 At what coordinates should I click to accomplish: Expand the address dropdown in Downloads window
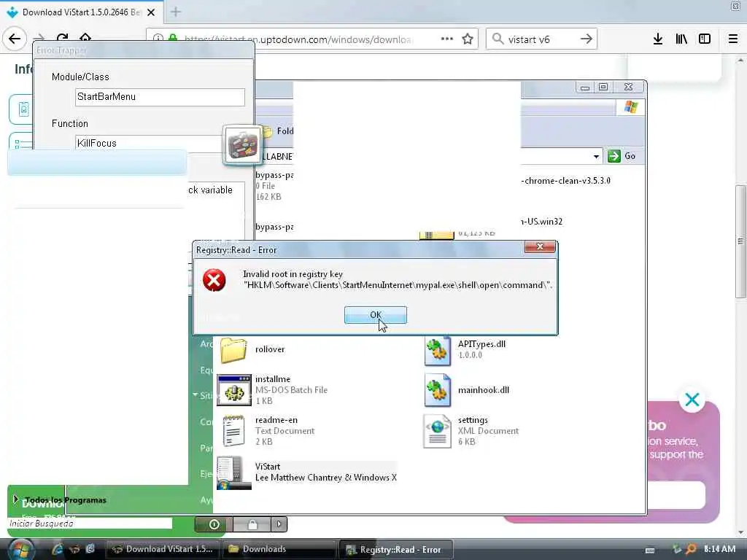[596, 156]
